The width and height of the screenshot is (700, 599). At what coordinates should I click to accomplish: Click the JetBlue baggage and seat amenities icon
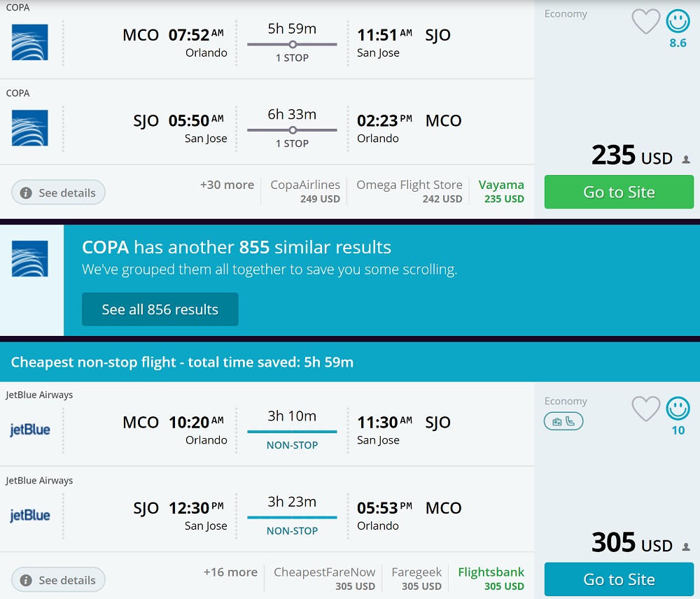pyautogui.click(x=563, y=421)
